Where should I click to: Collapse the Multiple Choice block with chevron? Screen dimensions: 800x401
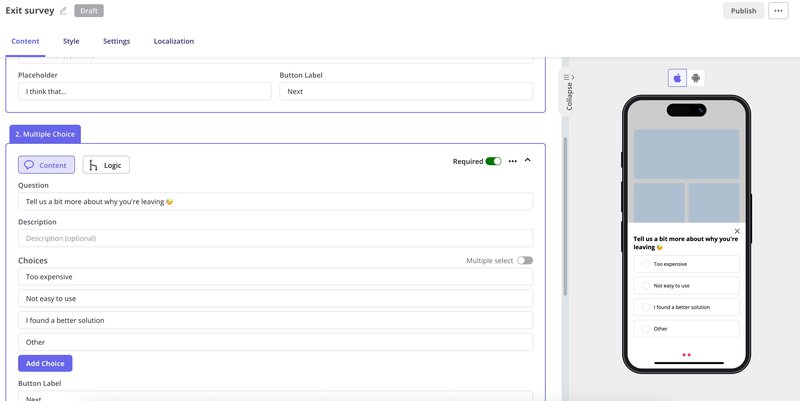[x=528, y=160]
